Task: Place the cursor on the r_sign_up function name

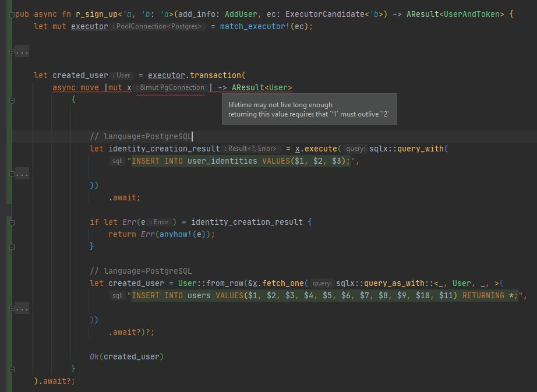Action: (97, 15)
